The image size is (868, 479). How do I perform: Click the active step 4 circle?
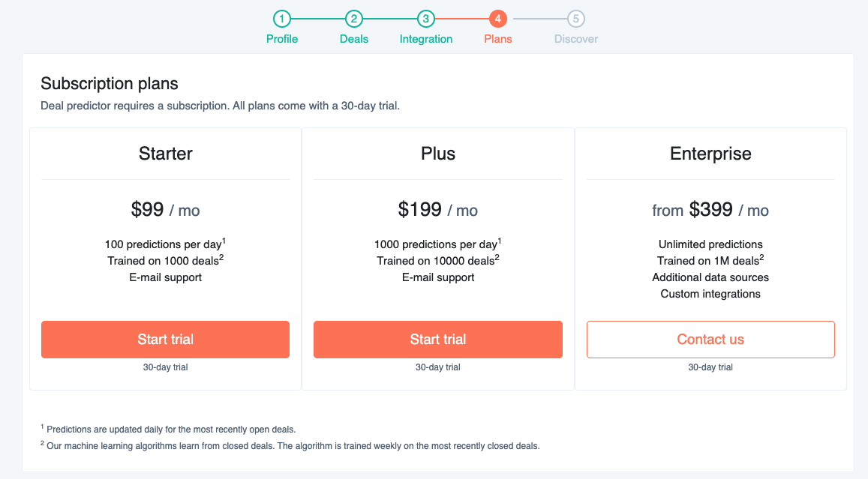click(x=498, y=19)
